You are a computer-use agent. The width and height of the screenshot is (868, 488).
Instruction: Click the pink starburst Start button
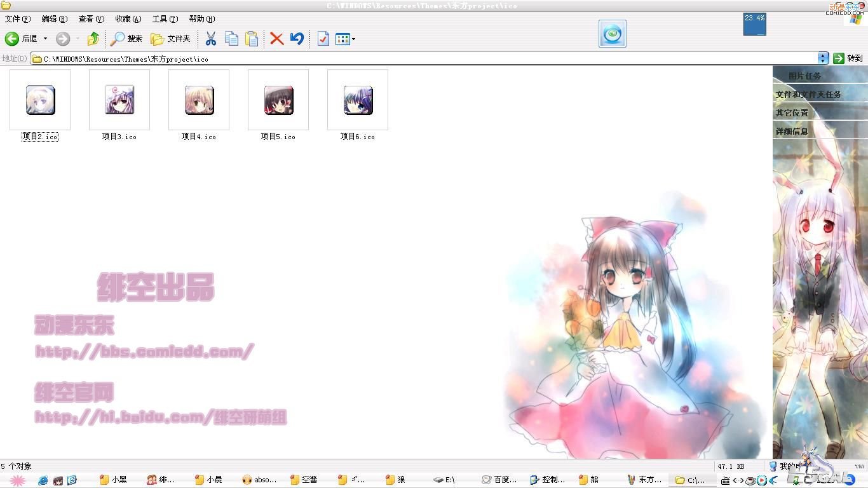[17, 480]
